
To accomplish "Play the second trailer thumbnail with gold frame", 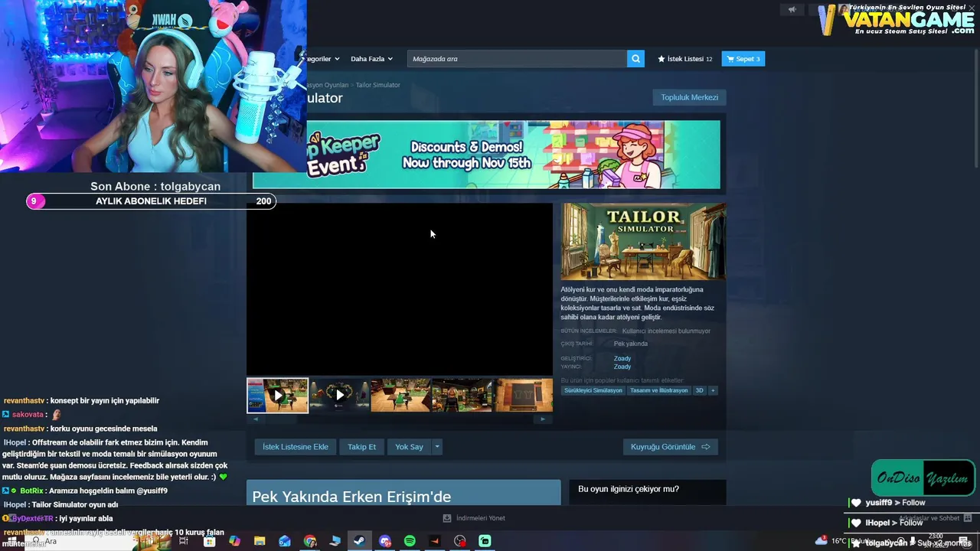I will point(339,396).
